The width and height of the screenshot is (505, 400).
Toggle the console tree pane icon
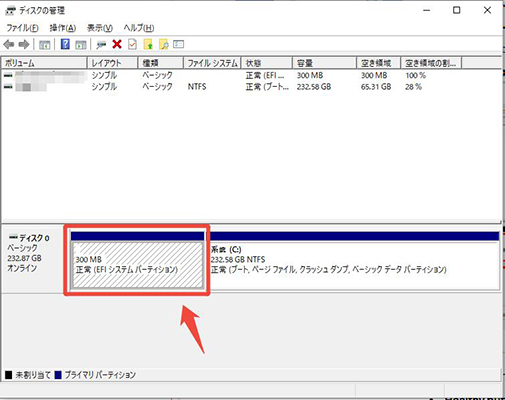pyautogui.click(x=44, y=44)
